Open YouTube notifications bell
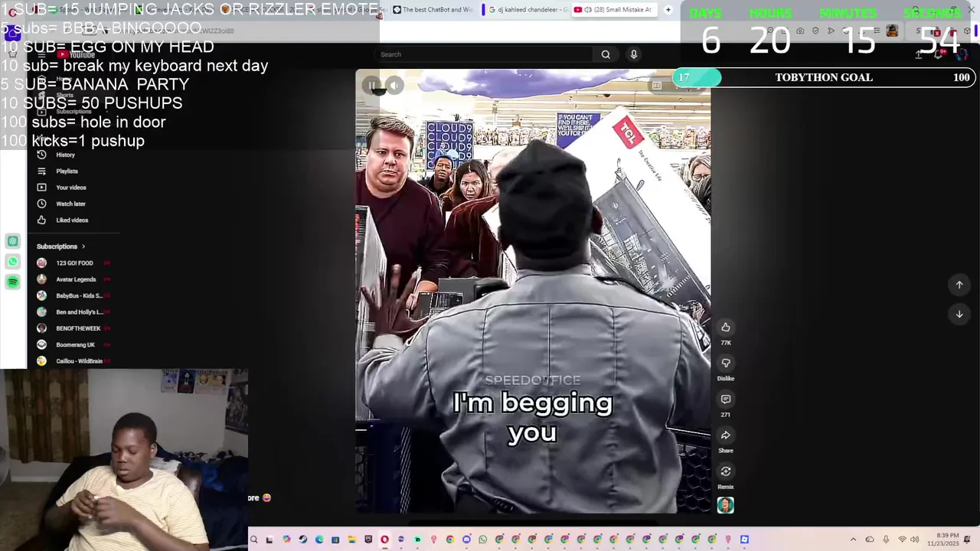This screenshot has width=980, height=551. click(939, 54)
